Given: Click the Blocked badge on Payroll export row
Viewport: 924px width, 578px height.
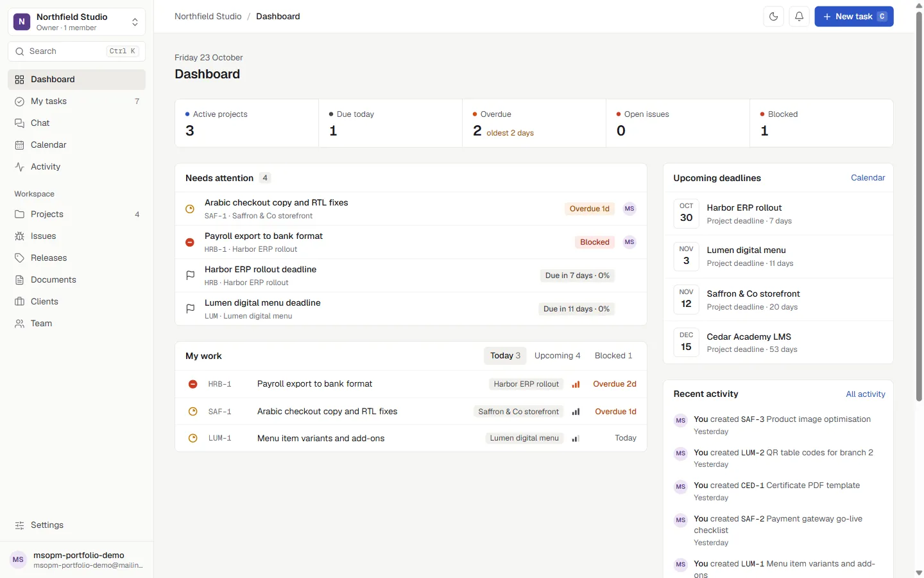Looking at the screenshot, I should click(594, 242).
